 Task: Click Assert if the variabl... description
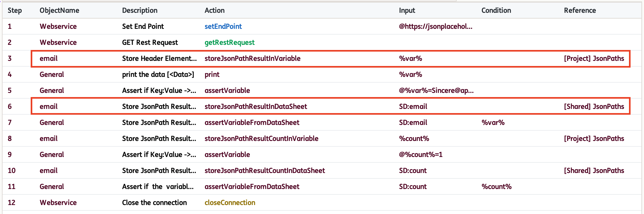point(158,186)
